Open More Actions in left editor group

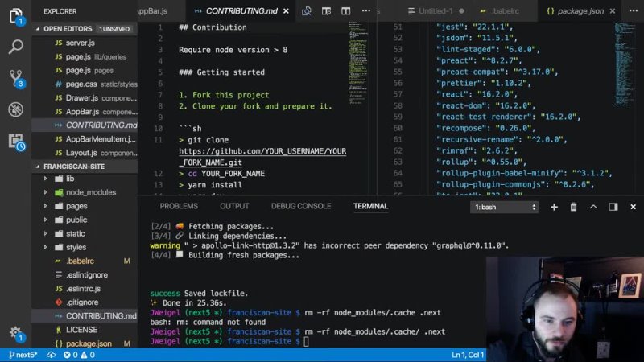(x=366, y=11)
